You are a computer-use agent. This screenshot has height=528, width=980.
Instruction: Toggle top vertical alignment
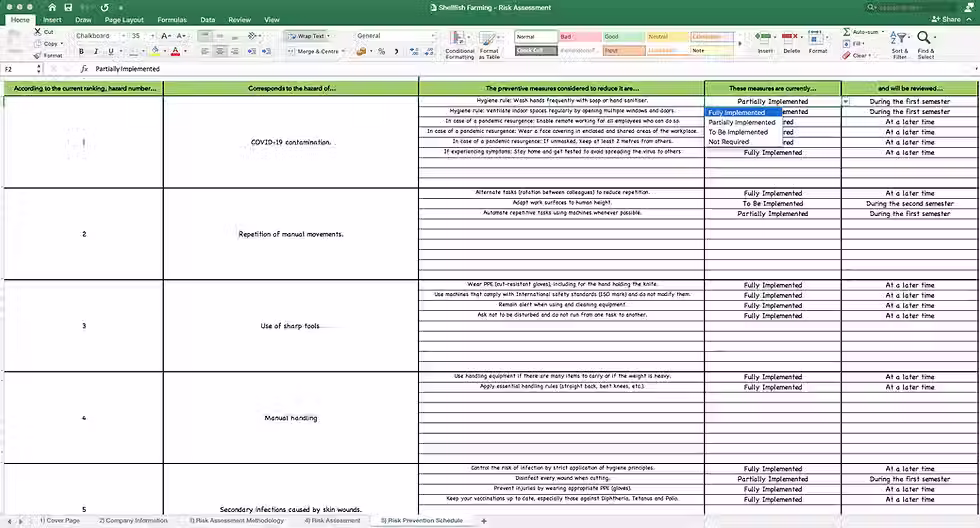coord(205,36)
